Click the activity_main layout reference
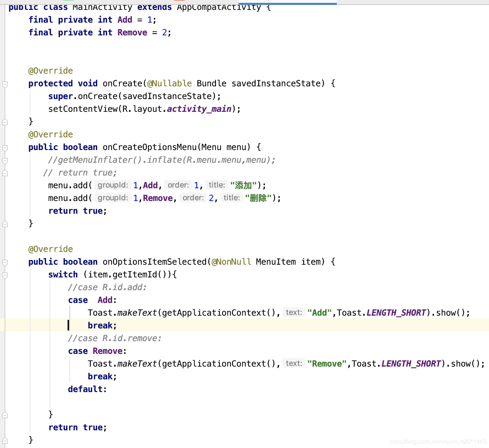The width and height of the screenshot is (489, 448). [x=199, y=109]
